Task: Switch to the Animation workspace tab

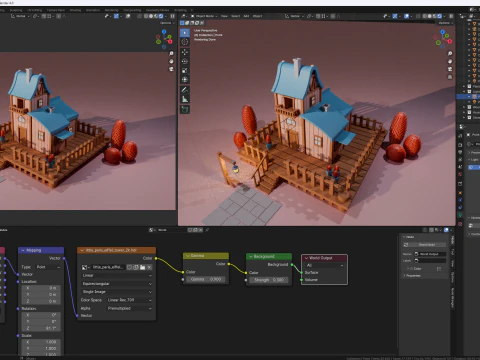Action: coord(93,10)
